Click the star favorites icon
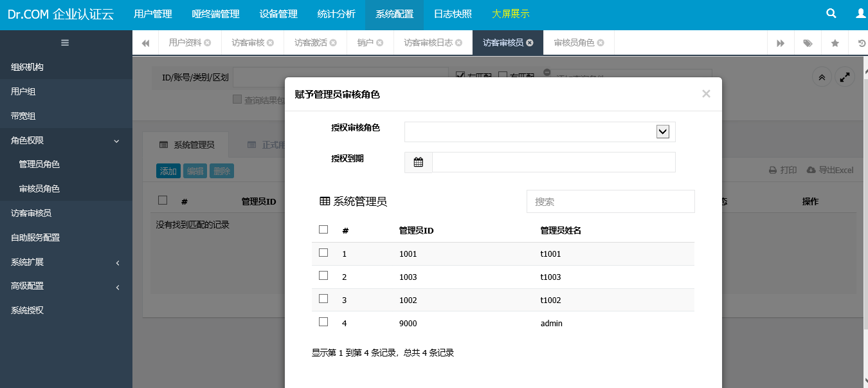Viewport: 868px width, 388px height. (835, 43)
